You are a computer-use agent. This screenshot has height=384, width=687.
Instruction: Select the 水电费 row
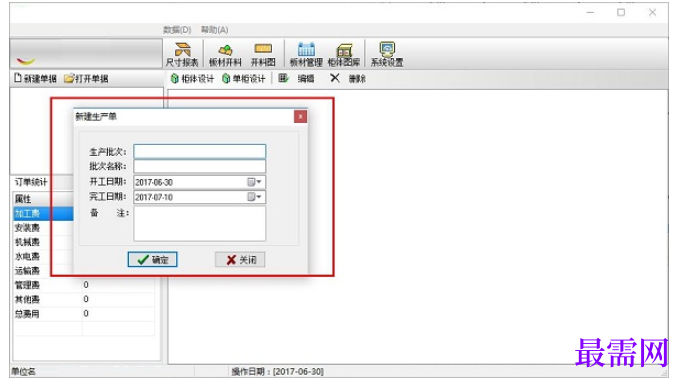click(x=43, y=256)
